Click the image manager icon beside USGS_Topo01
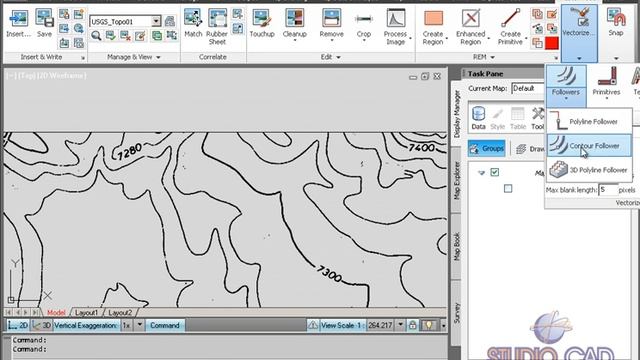 point(170,21)
